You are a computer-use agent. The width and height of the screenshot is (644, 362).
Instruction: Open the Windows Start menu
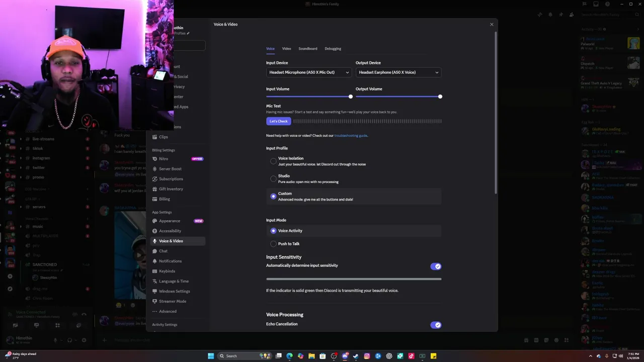point(211,356)
